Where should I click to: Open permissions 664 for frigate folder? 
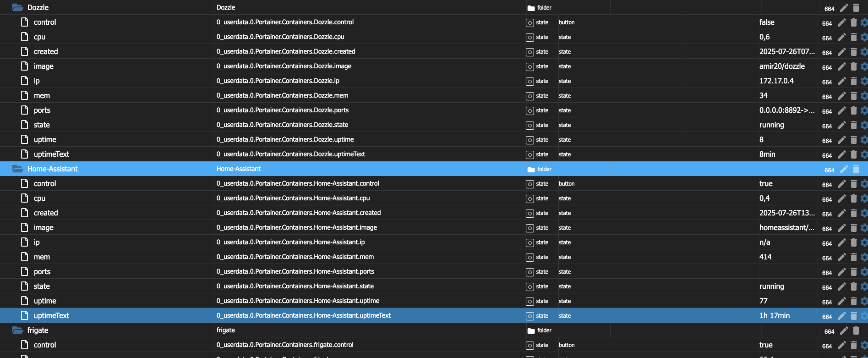[x=830, y=331]
